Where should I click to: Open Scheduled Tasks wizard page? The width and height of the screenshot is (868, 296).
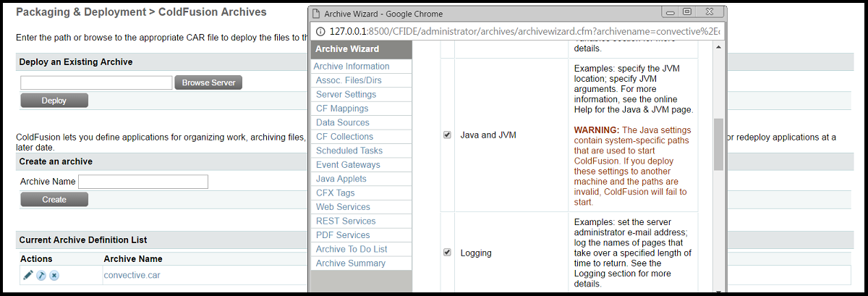pos(349,151)
